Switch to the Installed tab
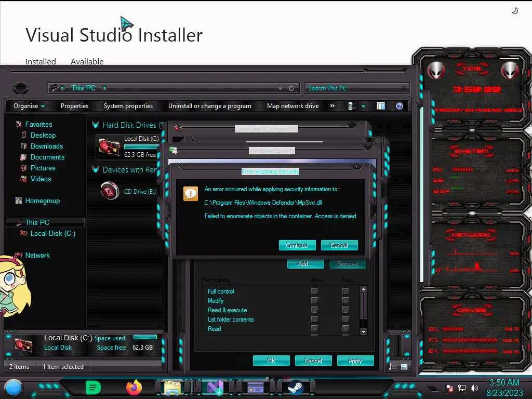Viewport: 532px width, 399px height. (x=41, y=61)
